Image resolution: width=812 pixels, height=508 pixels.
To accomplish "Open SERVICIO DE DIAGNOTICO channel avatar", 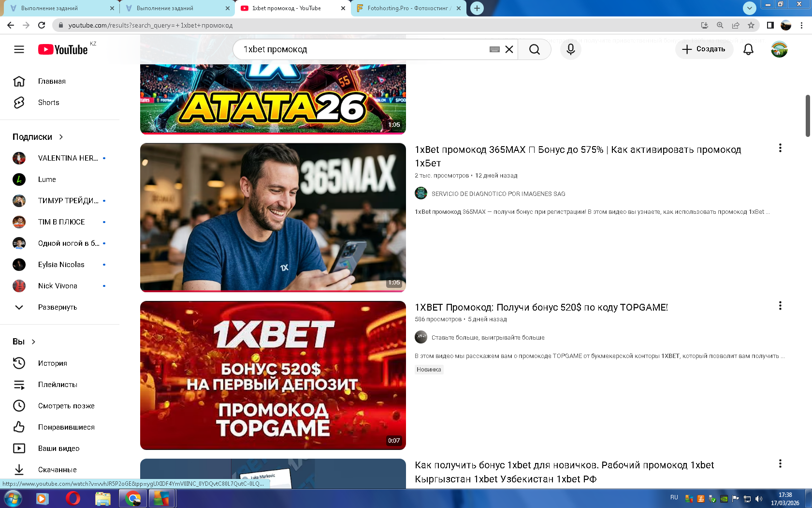I will [x=421, y=193].
